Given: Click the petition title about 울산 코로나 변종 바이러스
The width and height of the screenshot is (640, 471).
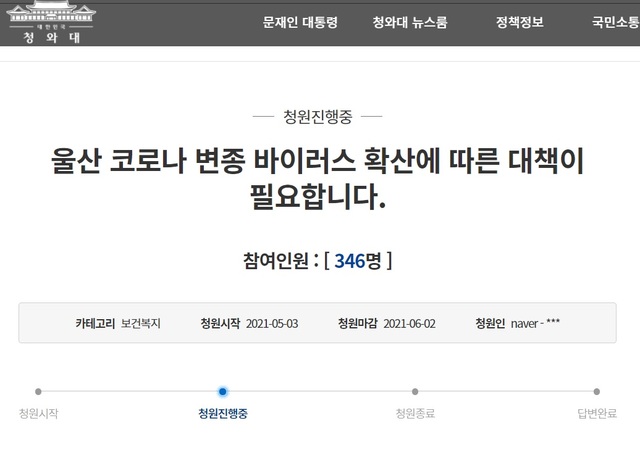Looking at the screenshot, I should [x=318, y=178].
